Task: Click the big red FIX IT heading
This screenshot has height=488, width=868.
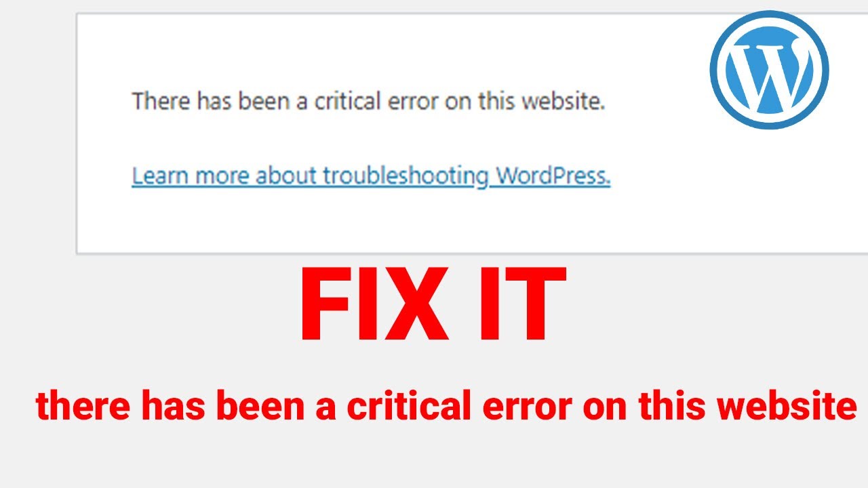Action: pyautogui.click(x=433, y=304)
